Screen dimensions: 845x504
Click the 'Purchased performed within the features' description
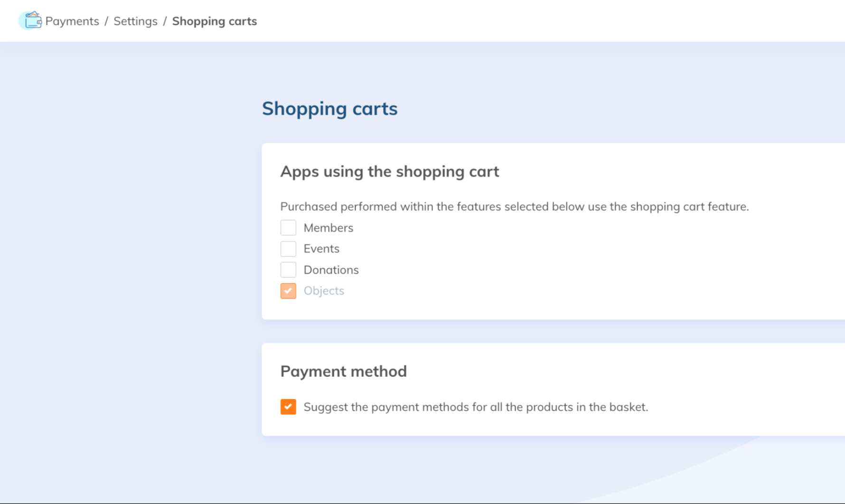514,206
